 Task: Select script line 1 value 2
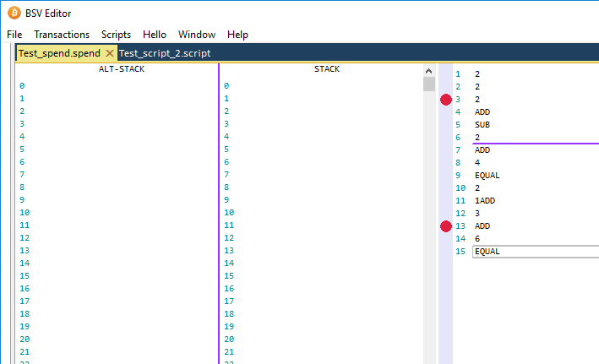477,74
